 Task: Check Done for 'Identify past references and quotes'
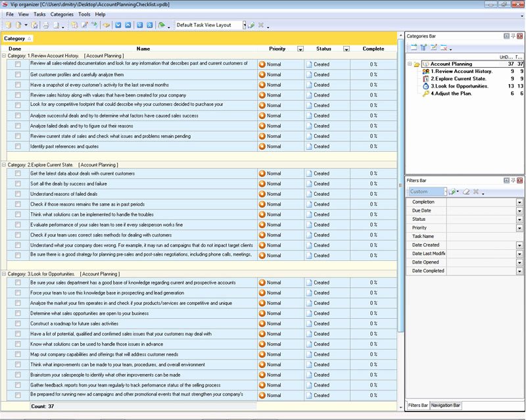[x=18, y=147]
